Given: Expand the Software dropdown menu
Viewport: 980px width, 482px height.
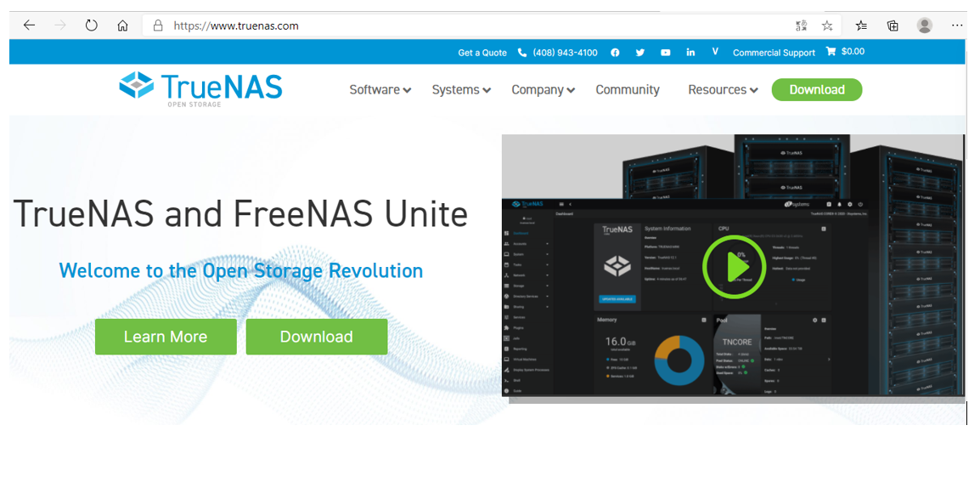Looking at the screenshot, I should click(380, 89).
